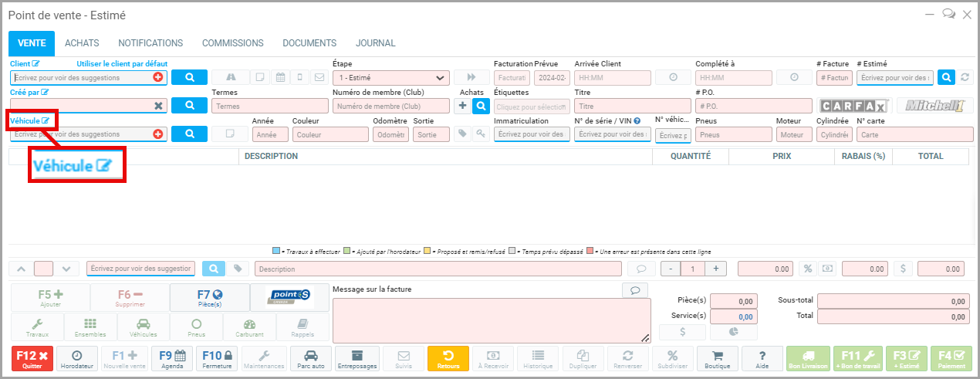Click the Parc auto car icon
The image size is (980, 379).
coord(310,359)
